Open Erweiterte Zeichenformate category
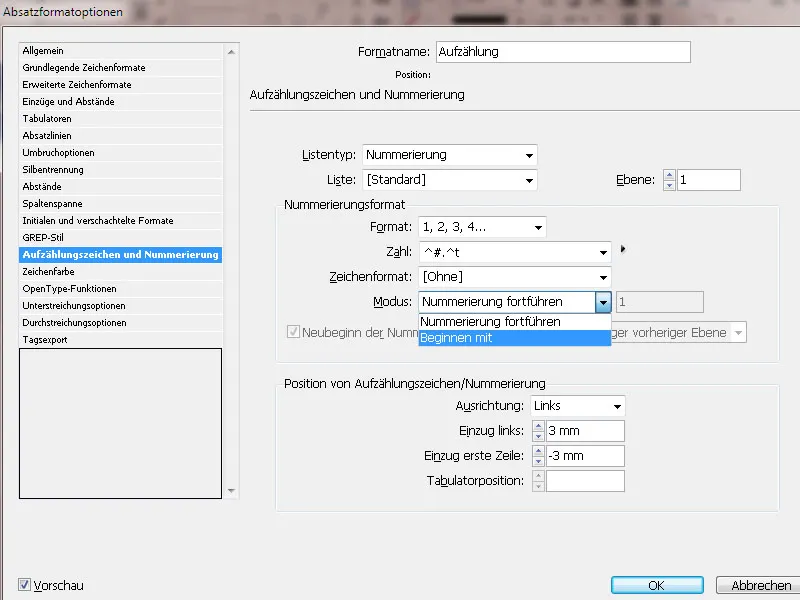The height and width of the screenshot is (600, 800). [x=120, y=84]
